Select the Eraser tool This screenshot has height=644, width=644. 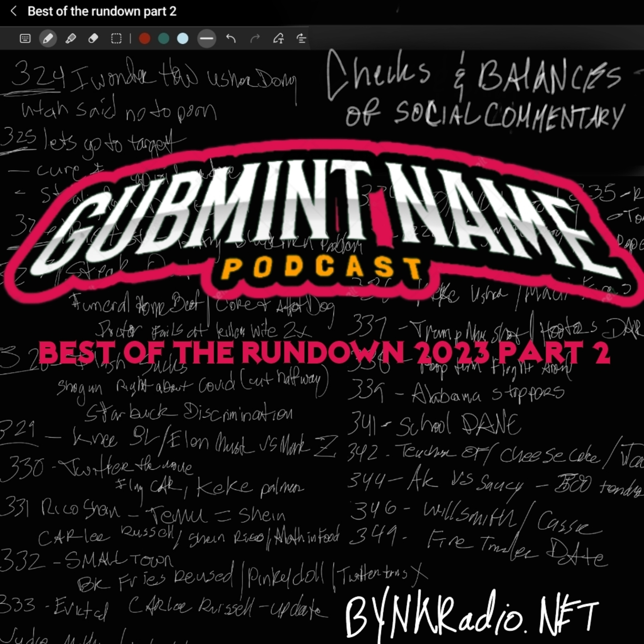(93, 39)
